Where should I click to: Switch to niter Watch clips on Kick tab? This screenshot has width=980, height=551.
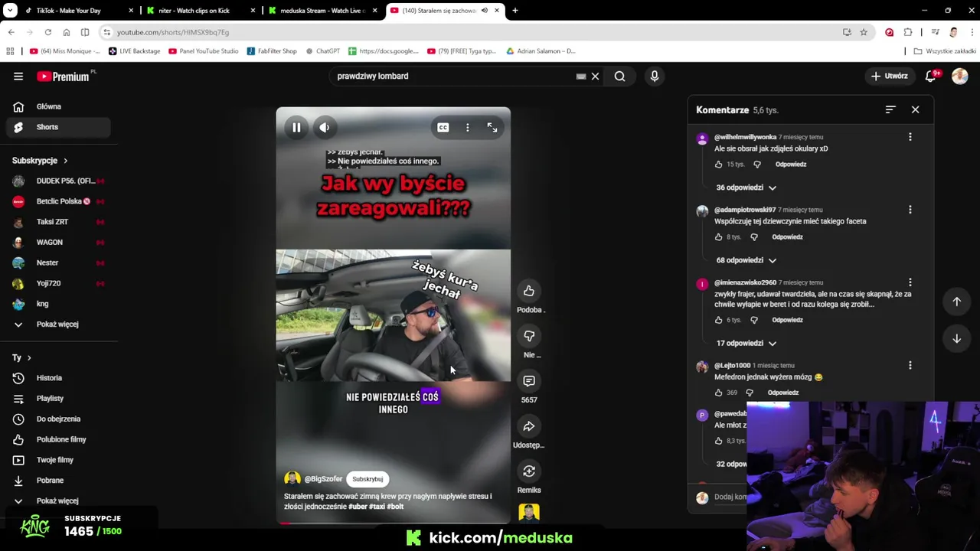click(201, 11)
